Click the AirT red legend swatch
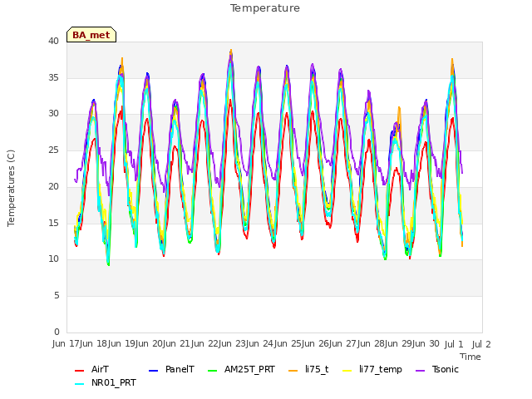The image size is (532, 399). click(x=79, y=371)
